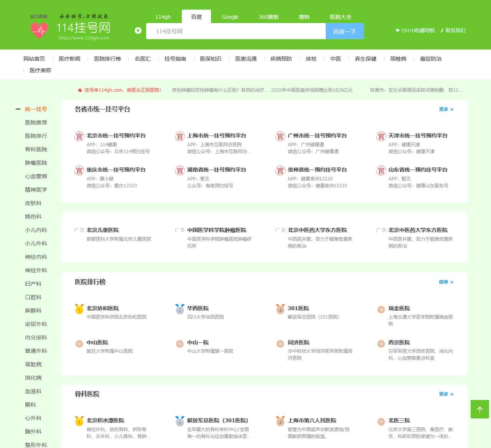The height and width of the screenshot is (448, 491).
Task: Open the 中国医学科学院肿瘤医院 ad link
Action: (x=217, y=230)
